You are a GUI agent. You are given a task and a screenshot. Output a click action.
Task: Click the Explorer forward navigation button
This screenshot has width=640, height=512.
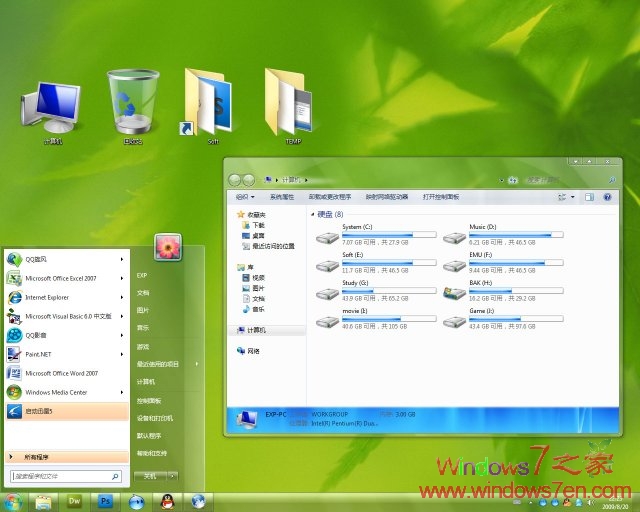coord(249,180)
